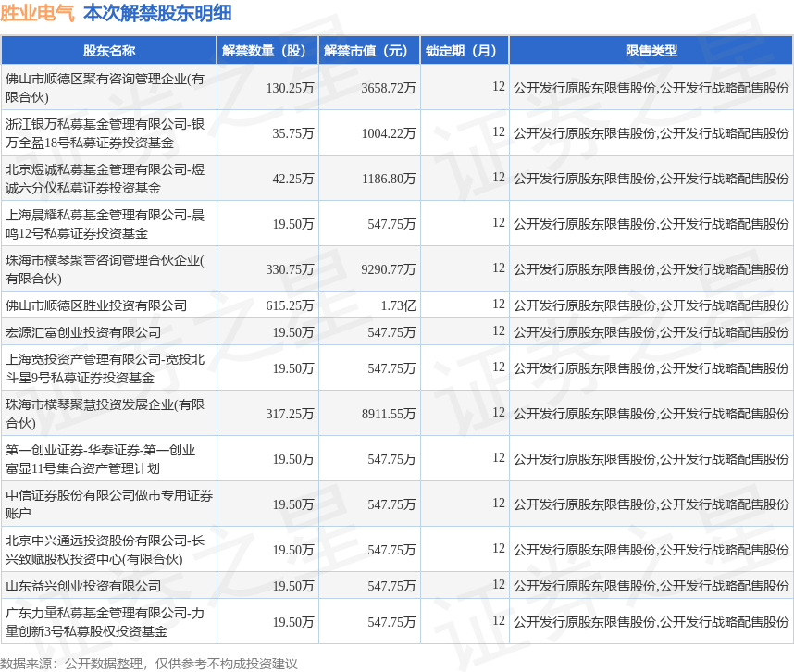This screenshot has width=794, height=672.
Task: Click the 19.50万 value in 山东益兴创业投资 row
Action: (x=293, y=586)
